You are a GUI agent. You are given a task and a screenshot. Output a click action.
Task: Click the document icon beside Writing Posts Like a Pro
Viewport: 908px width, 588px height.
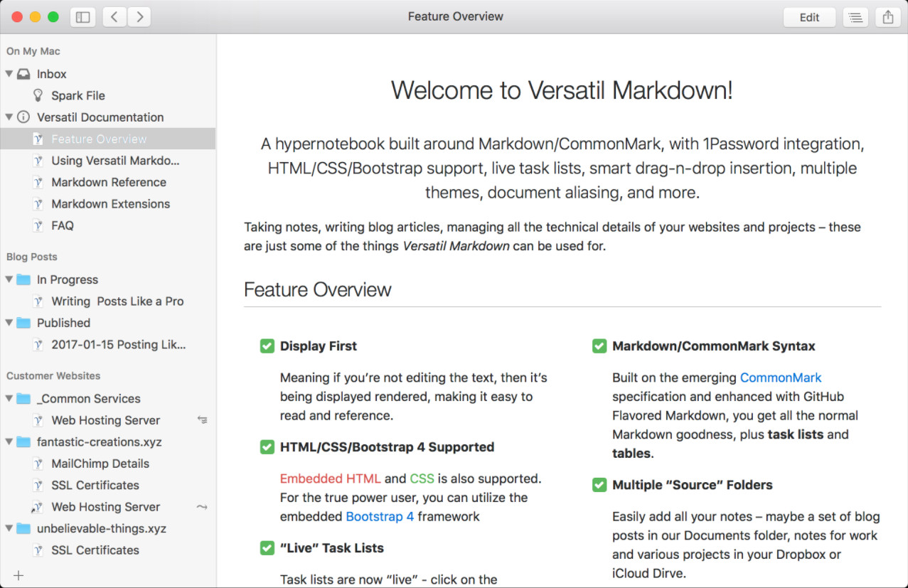tap(38, 301)
